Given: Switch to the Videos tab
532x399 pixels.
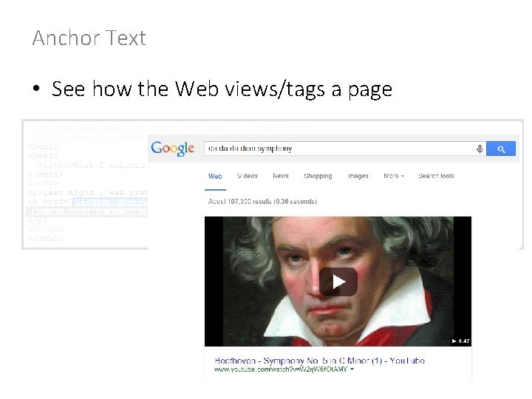Looking at the screenshot, I should pyautogui.click(x=248, y=176).
